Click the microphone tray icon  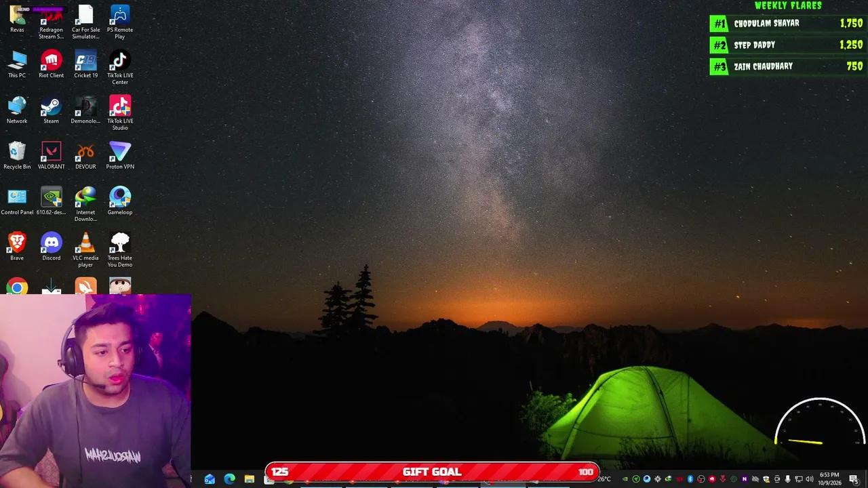tap(788, 479)
